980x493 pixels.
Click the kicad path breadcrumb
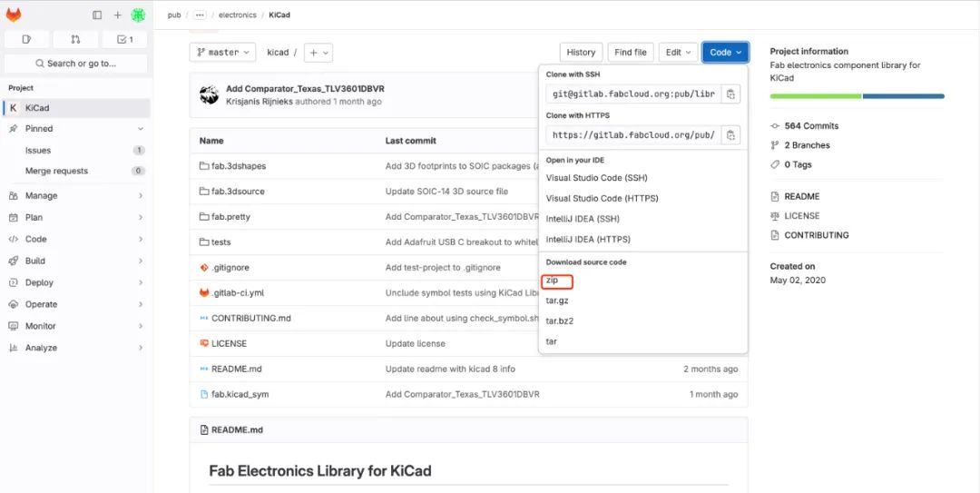point(279,53)
